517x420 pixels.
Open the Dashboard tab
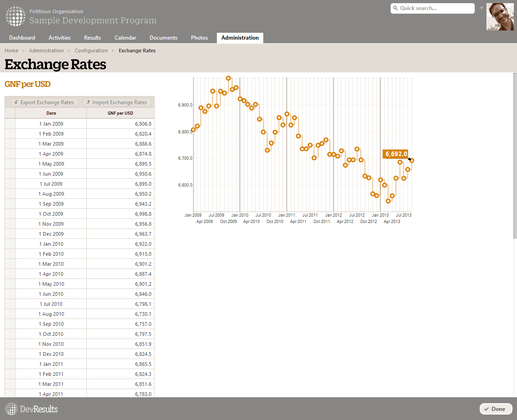[22, 38]
